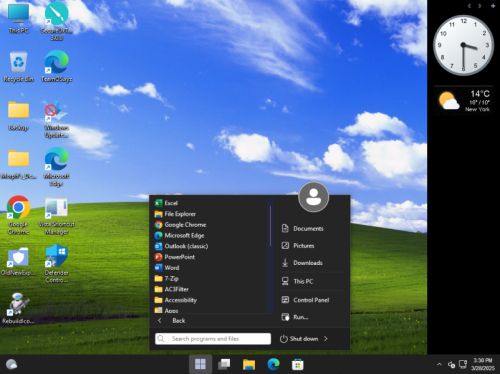
Task: Open This PC desktop icon
Action: point(18,18)
